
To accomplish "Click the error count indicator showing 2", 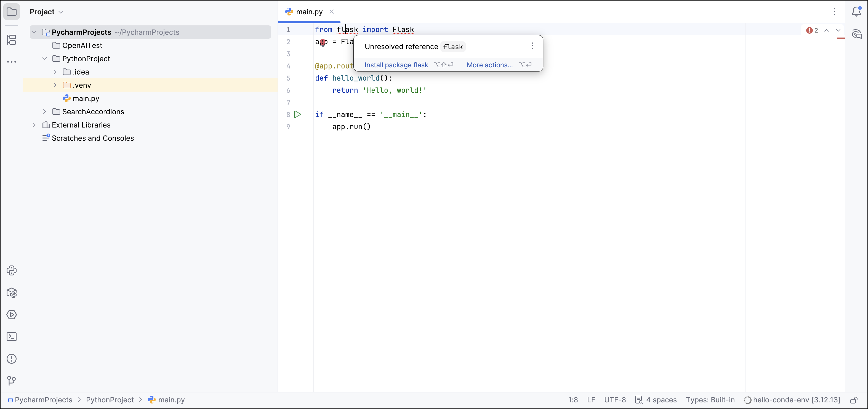I will 812,30.
